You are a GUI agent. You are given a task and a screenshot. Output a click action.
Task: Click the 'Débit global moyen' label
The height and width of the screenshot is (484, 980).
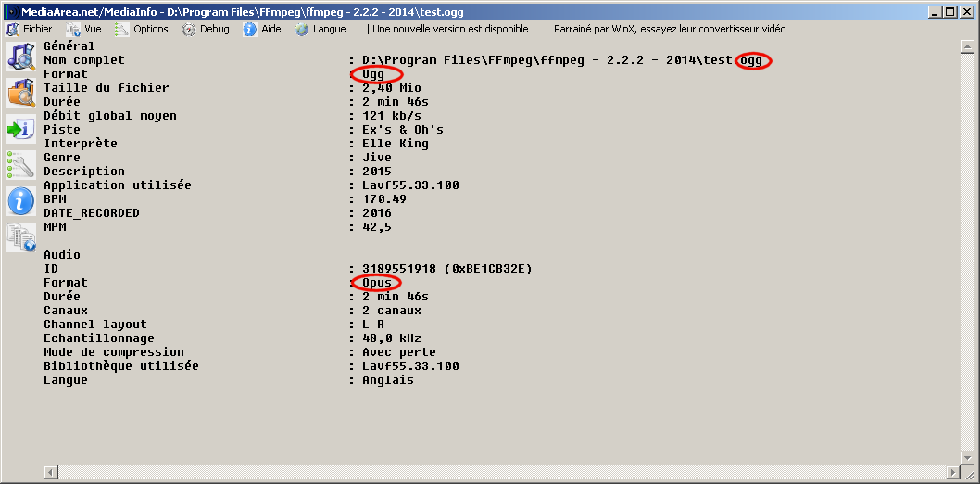(110, 116)
